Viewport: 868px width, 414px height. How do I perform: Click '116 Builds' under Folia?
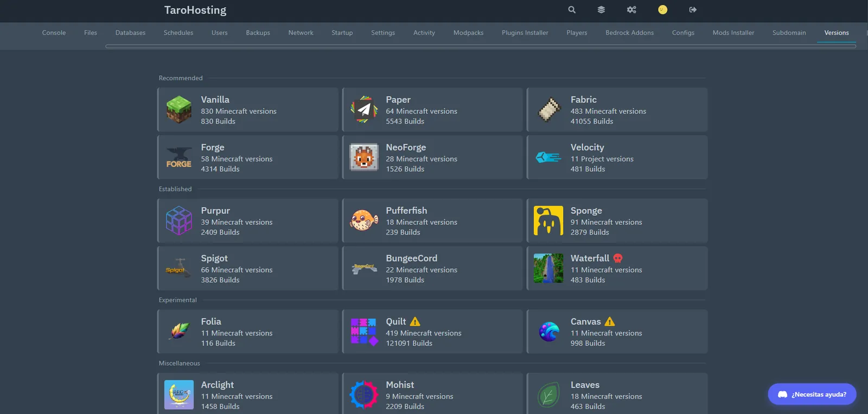tap(218, 344)
